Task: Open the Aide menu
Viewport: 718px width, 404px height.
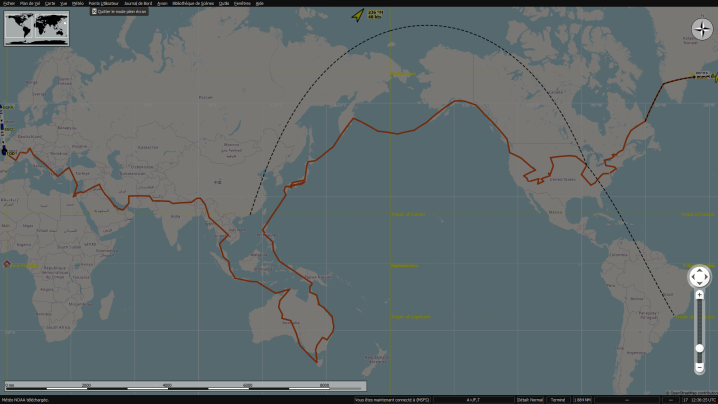Action: coord(260,3)
